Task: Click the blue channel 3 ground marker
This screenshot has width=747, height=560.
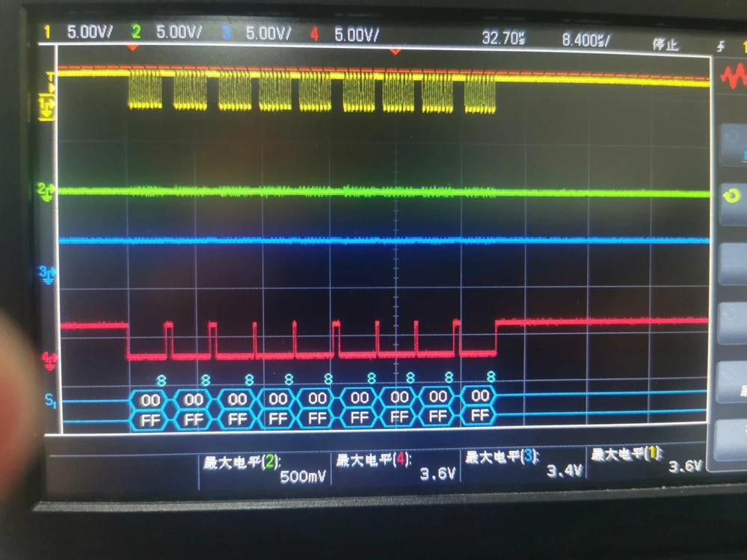Action: [47, 275]
